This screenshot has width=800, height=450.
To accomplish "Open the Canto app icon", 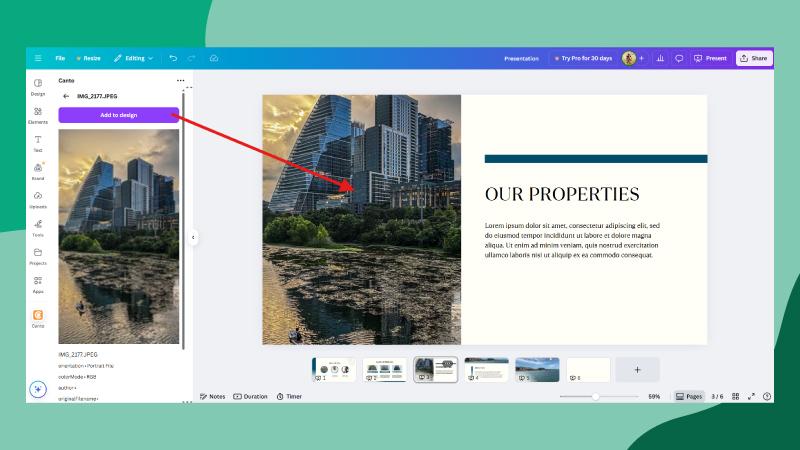I will click(x=38, y=318).
